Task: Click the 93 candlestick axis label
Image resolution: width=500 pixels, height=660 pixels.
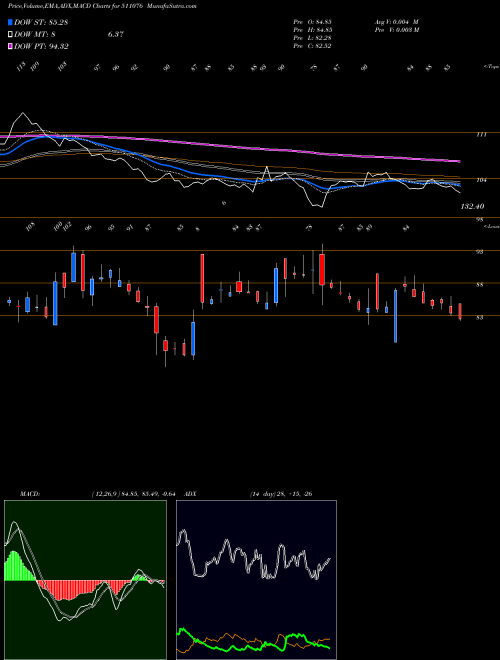Action: tap(479, 252)
